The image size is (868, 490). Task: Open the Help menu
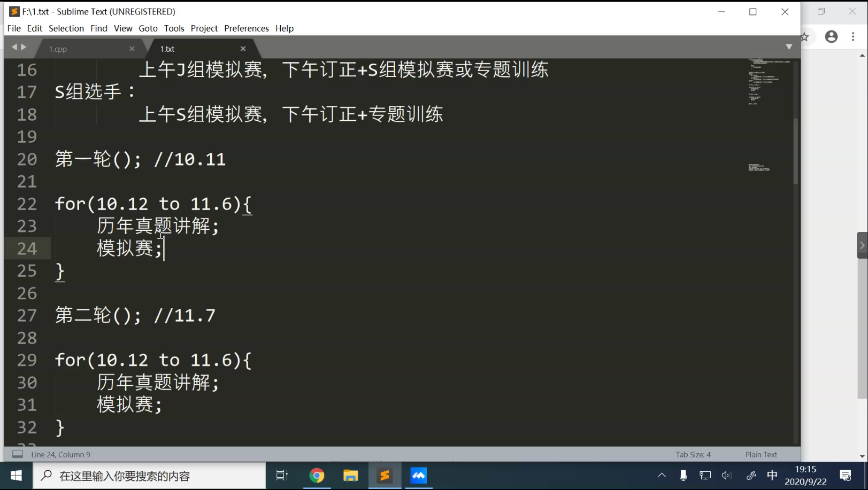click(x=285, y=28)
